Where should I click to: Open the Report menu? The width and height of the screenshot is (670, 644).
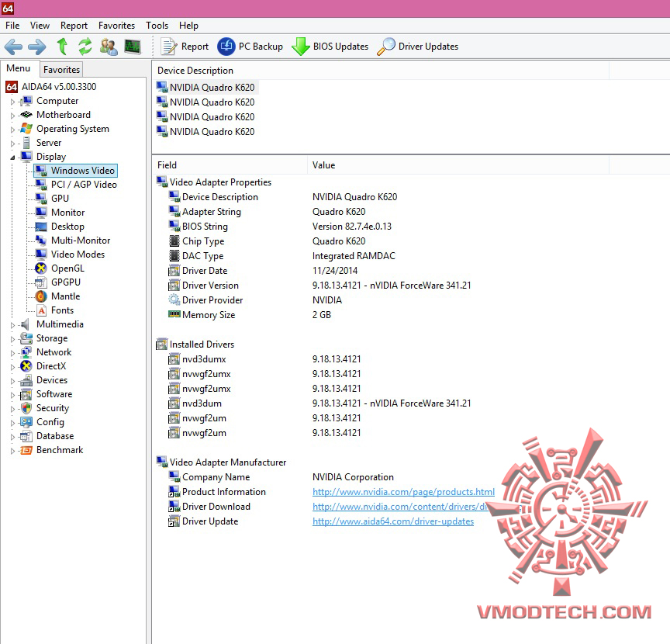tap(74, 26)
